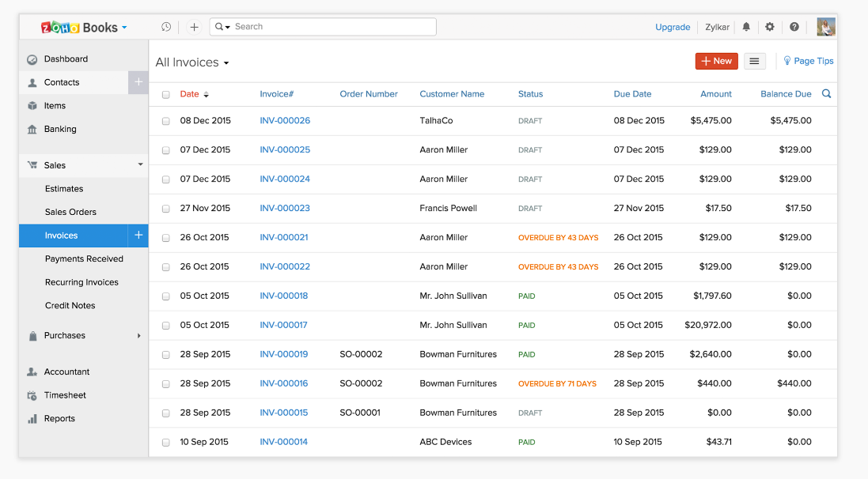The width and height of the screenshot is (868, 479).
Task: Click the help question mark icon
Action: click(794, 27)
